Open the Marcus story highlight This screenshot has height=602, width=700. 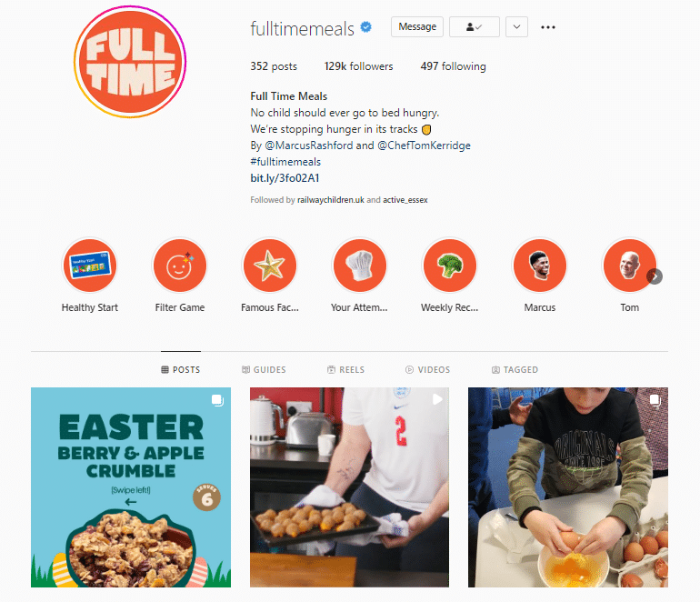tap(540, 266)
